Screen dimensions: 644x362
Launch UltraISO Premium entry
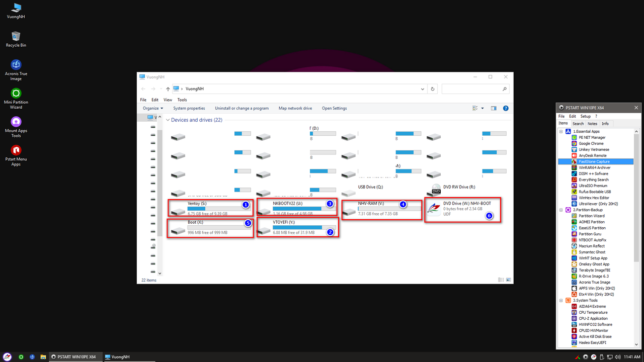[x=593, y=186]
